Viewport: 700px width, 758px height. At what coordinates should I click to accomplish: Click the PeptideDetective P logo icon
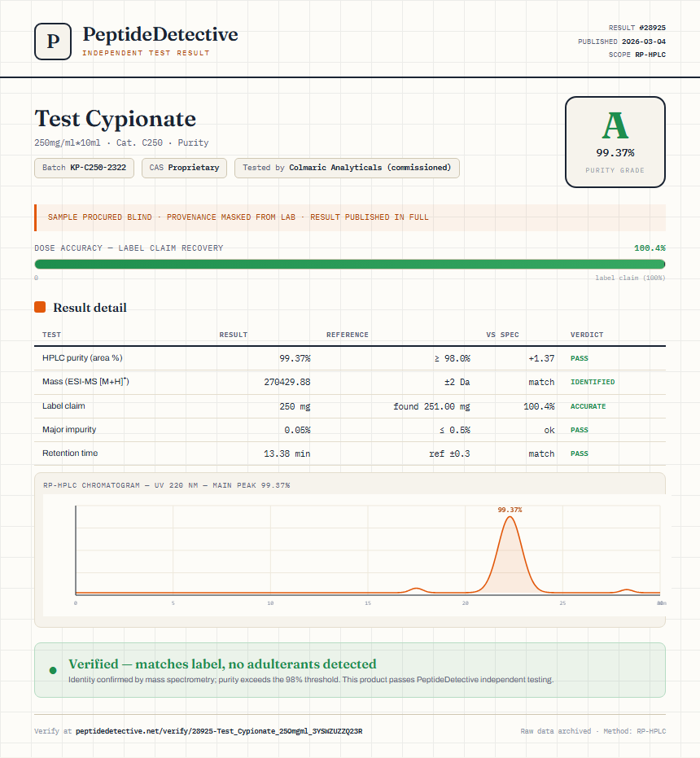(53, 42)
